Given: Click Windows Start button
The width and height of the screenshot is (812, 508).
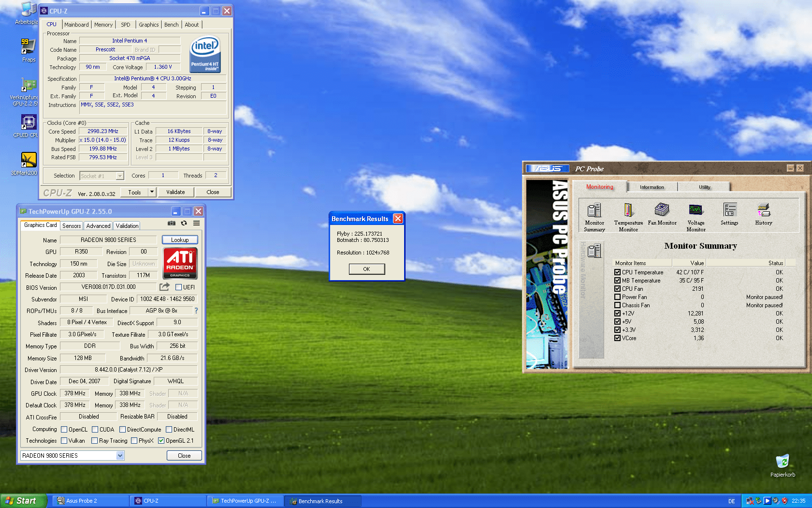Looking at the screenshot, I should point(24,501).
